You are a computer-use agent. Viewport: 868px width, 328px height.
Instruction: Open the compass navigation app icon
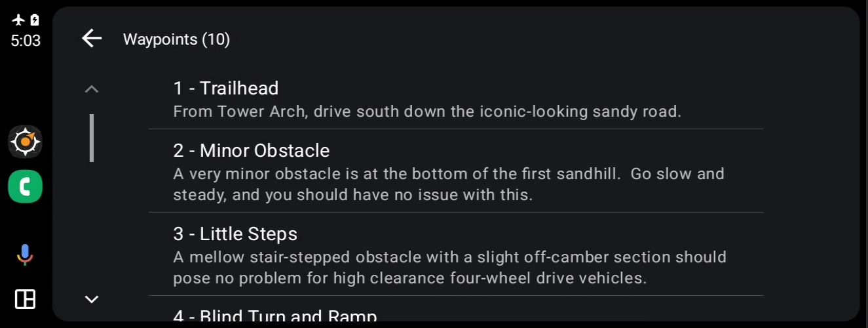[x=25, y=142]
